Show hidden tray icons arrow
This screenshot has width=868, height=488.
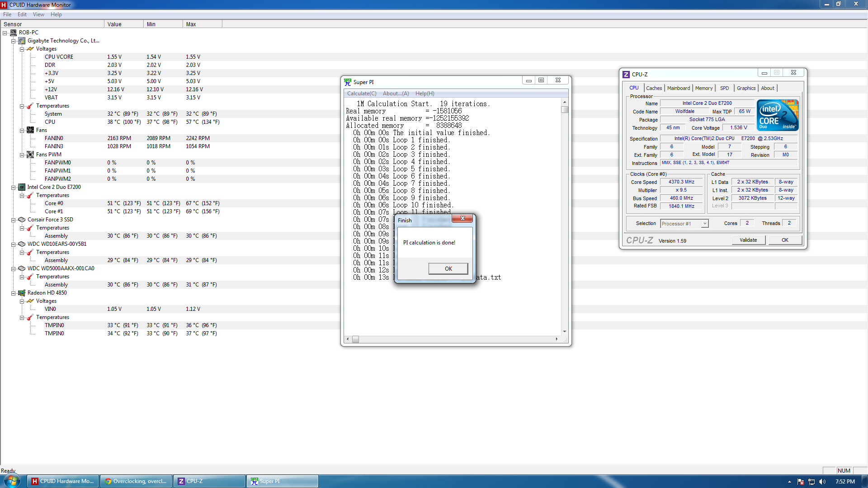coord(789,482)
